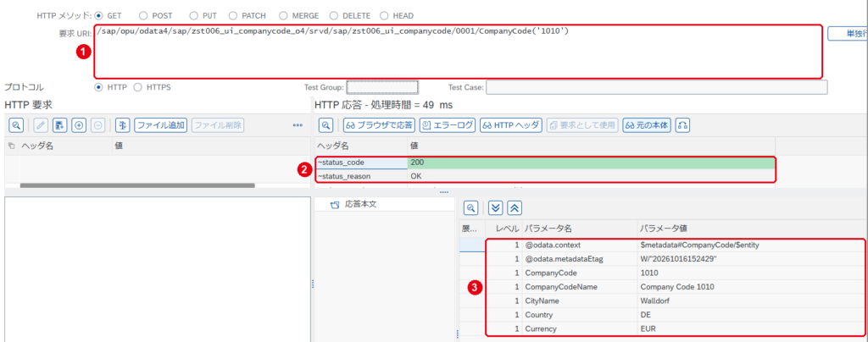This screenshot has width=868, height=342.
Task: Select the Walldorf value cell
Action: click(751, 301)
